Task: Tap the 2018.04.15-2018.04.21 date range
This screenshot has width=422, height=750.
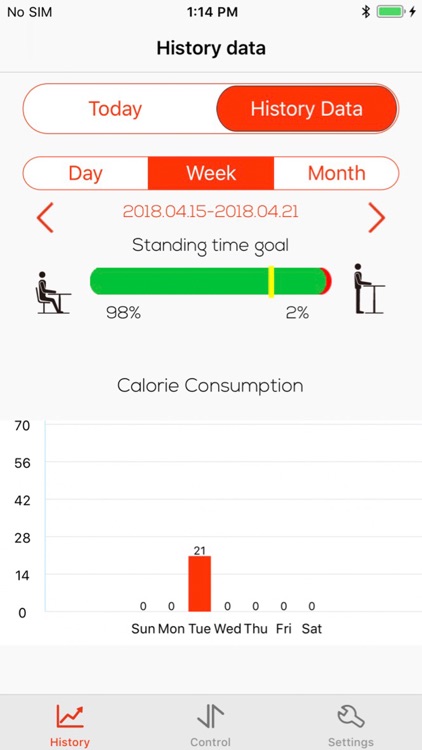Action: tap(211, 211)
